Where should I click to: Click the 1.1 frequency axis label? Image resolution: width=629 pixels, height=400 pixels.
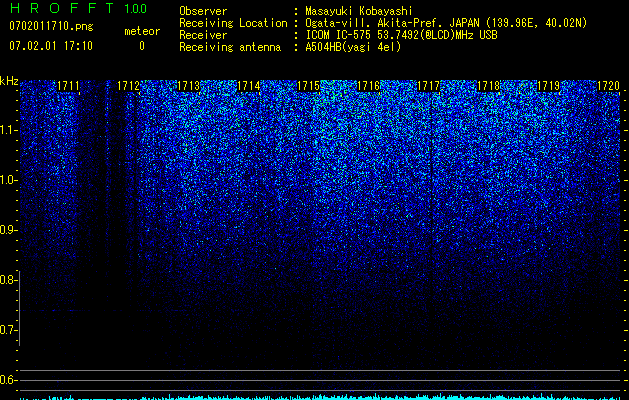click(x=8, y=130)
